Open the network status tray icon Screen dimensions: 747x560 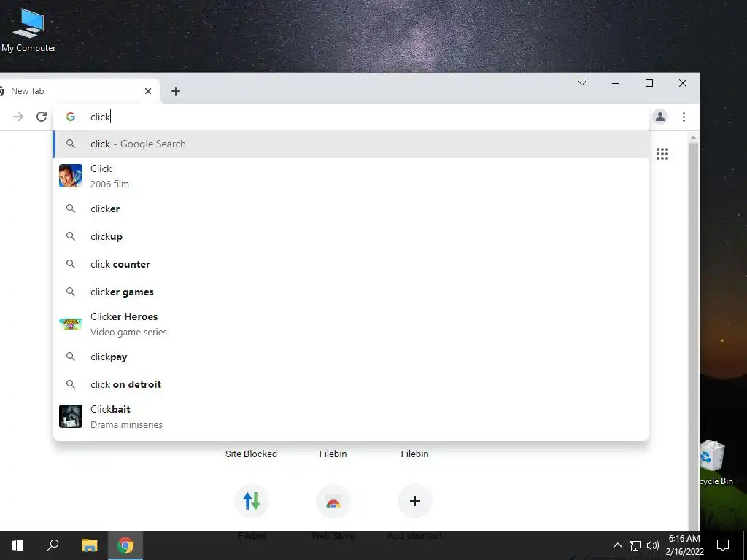(x=635, y=545)
